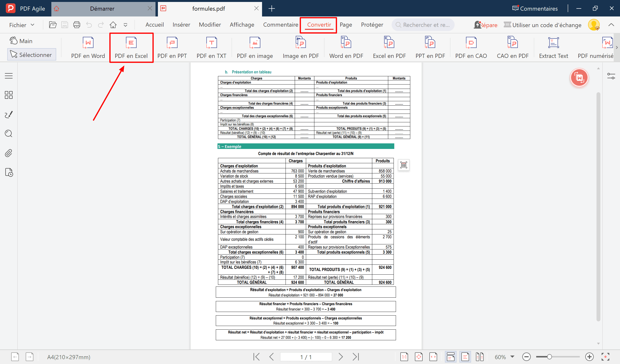The width and height of the screenshot is (620, 364).
Task: Enable fit width view mode
Action: point(433,357)
